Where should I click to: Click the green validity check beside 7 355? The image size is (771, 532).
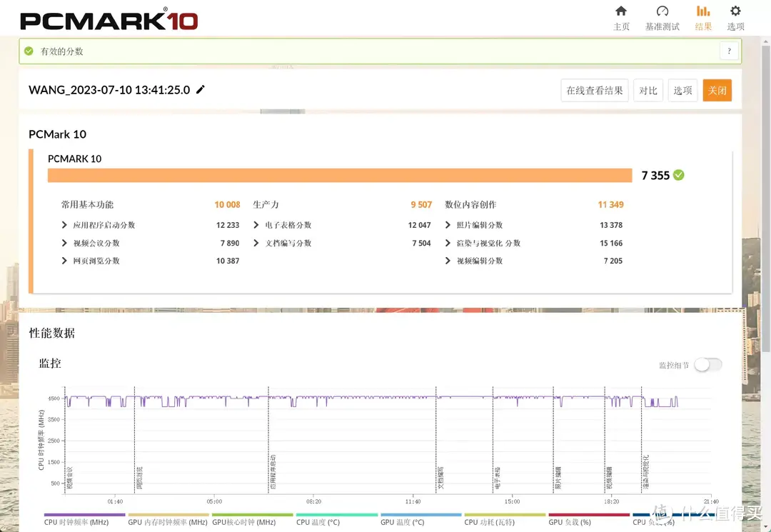[679, 175]
